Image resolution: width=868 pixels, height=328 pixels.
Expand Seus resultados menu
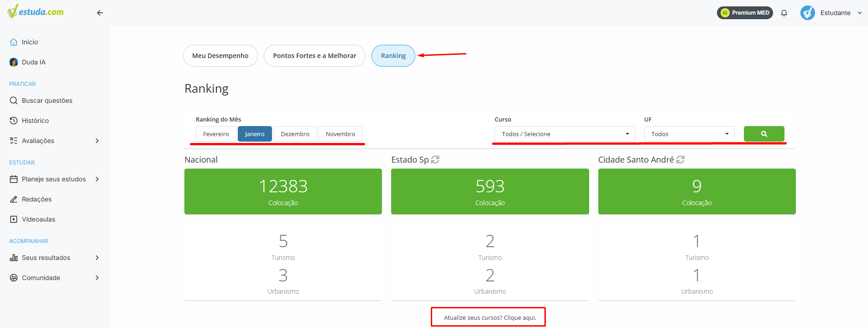[x=55, y=258]
